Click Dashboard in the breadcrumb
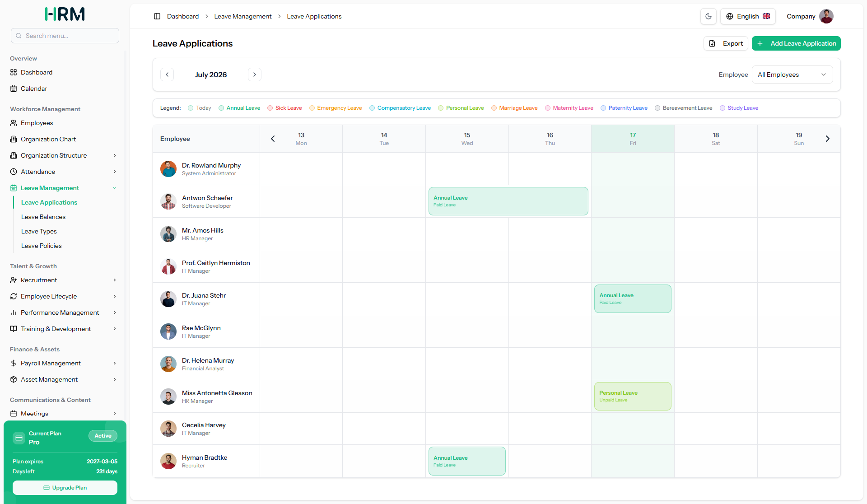Viewport: 867px width, 504px height. (x=183, y=16)
